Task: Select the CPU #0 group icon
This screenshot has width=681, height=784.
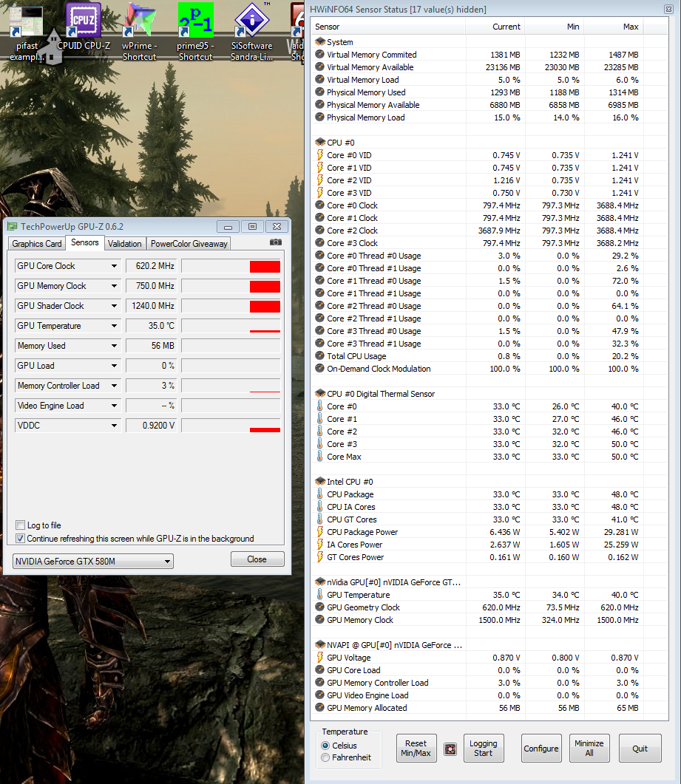Action: (x=320, y=143)
